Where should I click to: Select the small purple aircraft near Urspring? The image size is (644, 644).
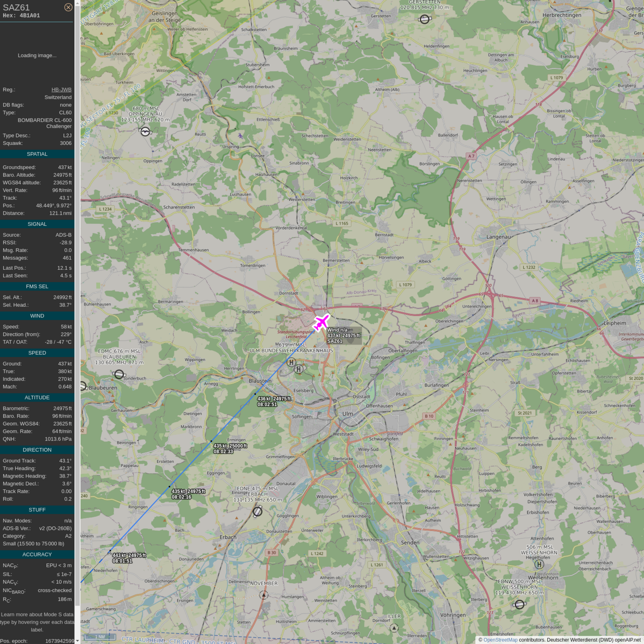pyautogui.click(x=241, y=136)
